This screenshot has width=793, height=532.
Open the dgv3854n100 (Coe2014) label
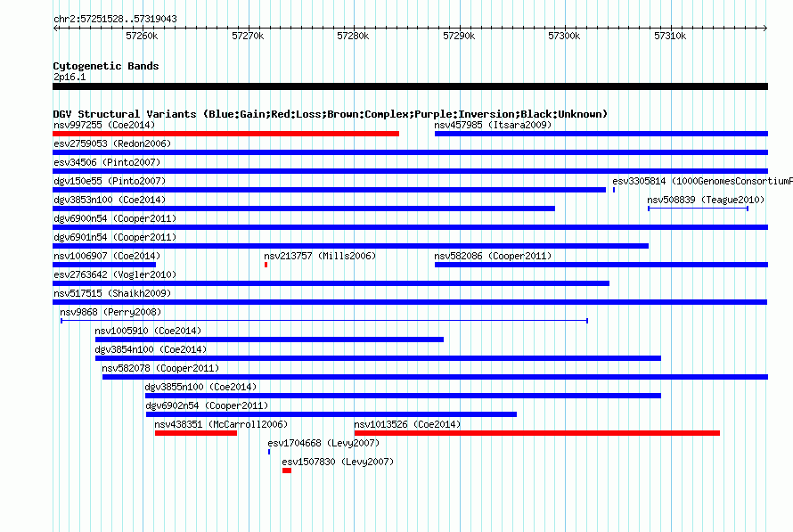[x=151, y=349]
